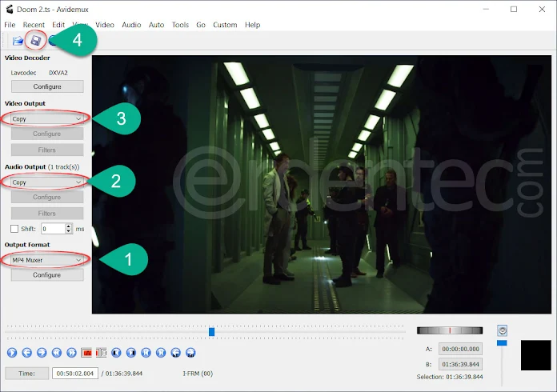Save the video with the floppy icon
The width and height of the screenshot is (557, 392).
point(35,41)
